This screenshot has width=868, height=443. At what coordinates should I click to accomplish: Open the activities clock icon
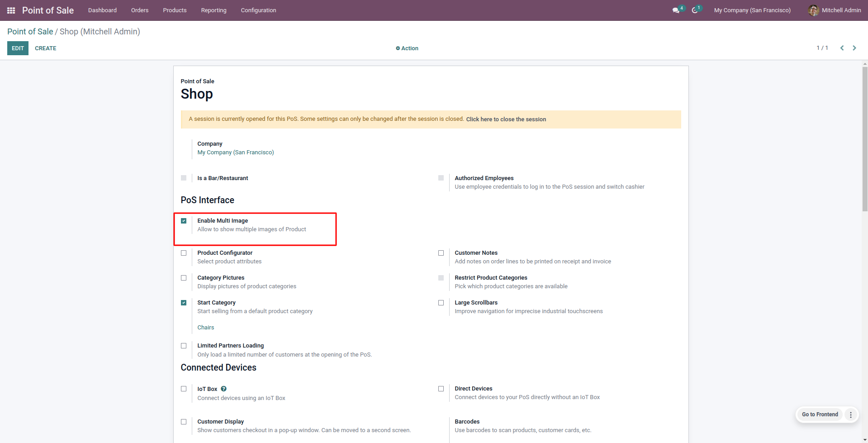[x=695, y=10]
